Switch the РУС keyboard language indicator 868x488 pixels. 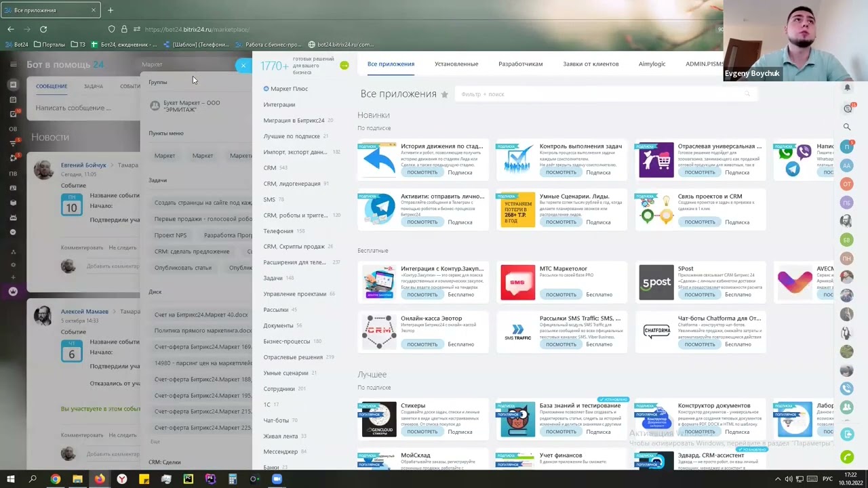(827, 479)
